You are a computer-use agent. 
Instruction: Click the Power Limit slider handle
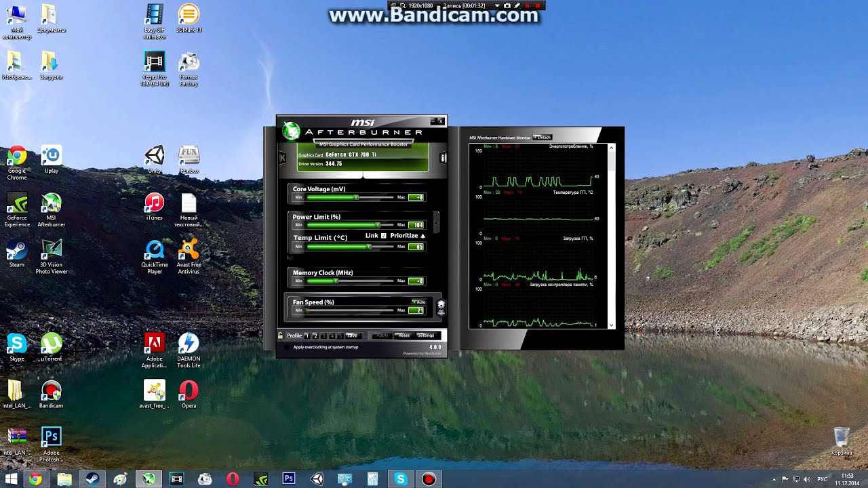click(378, 225)
